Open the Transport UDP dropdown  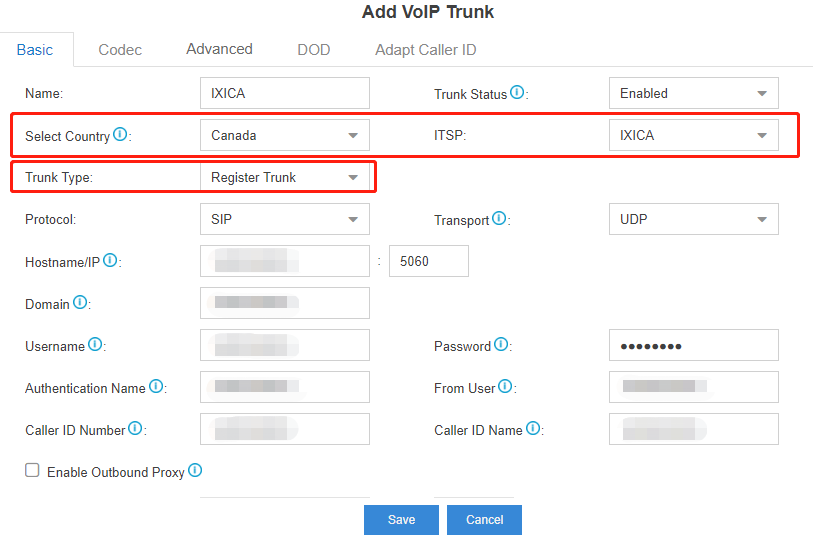(x=693, y=219)
